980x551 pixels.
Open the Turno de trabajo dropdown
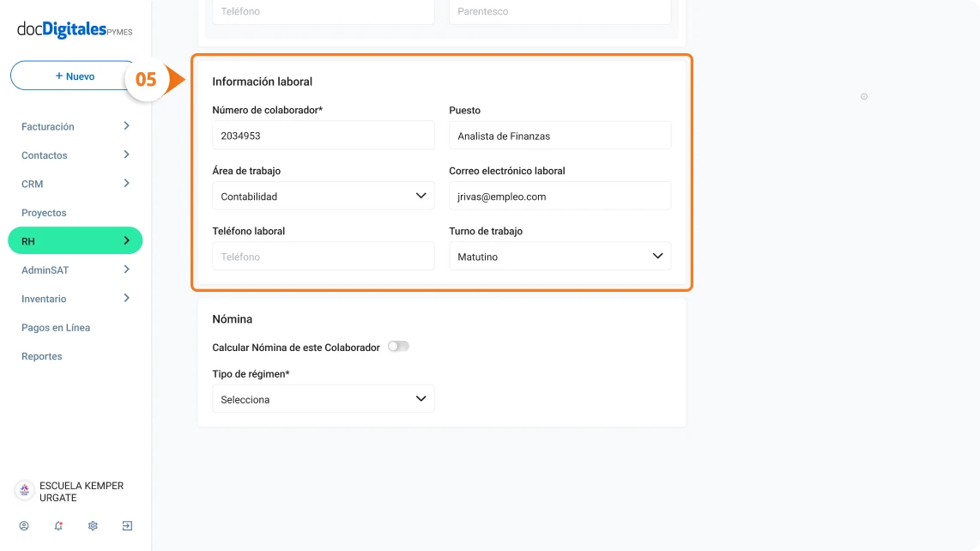point(560,257)
